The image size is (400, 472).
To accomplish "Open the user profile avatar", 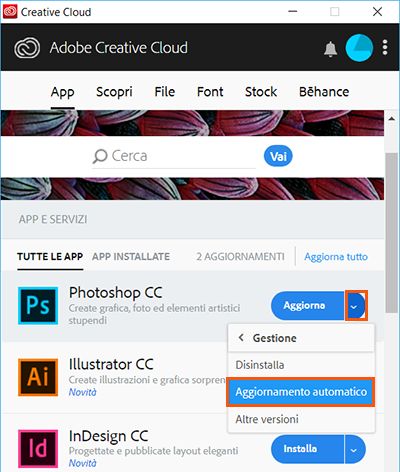I will point(359,48).
